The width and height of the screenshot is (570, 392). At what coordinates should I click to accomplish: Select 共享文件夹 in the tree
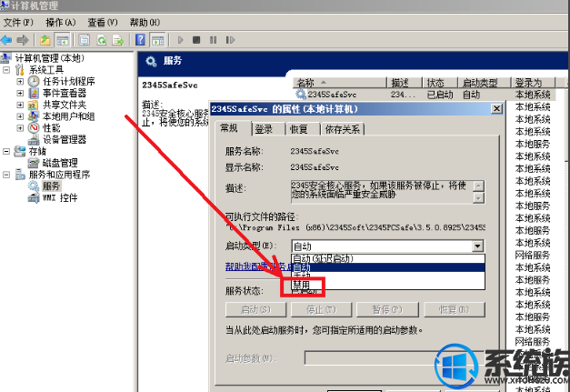(65, 105)
